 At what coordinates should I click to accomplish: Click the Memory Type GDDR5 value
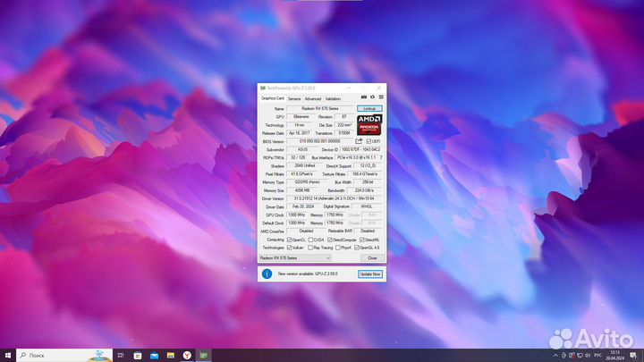307,182
